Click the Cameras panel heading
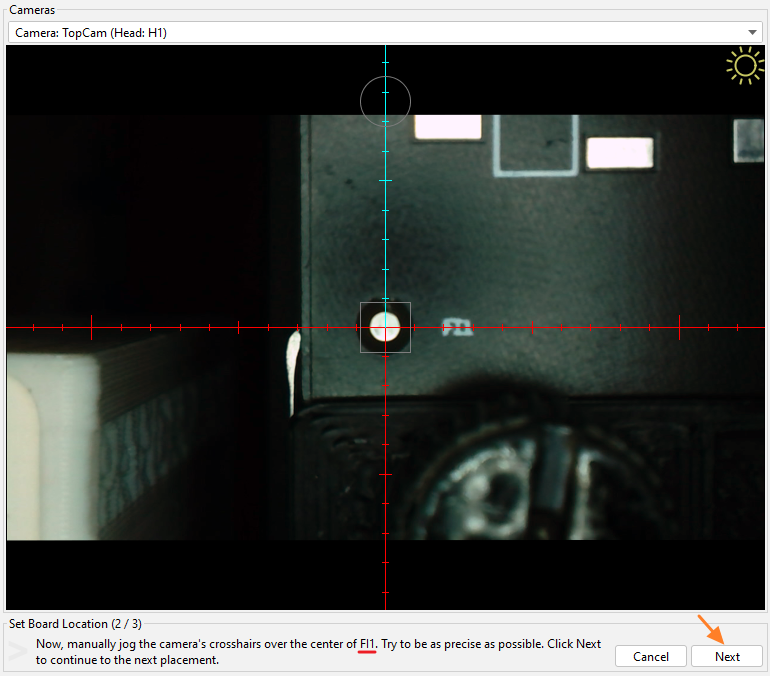 [32, 9]
